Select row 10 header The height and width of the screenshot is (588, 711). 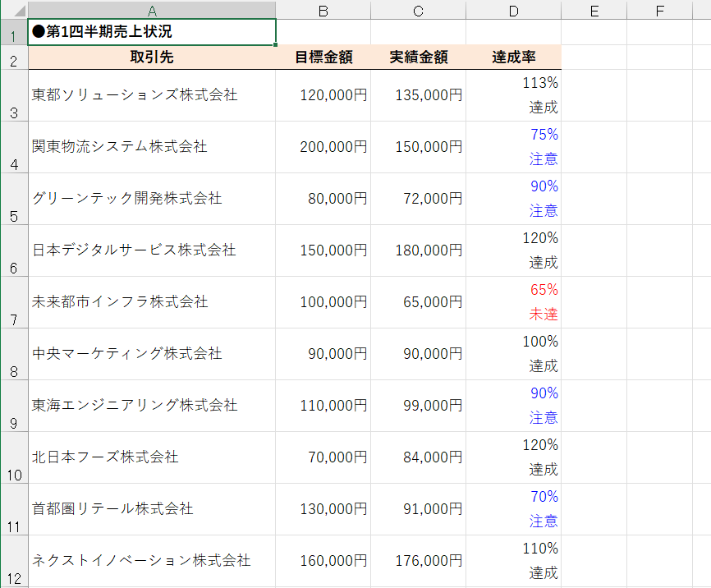click(14, 457)
